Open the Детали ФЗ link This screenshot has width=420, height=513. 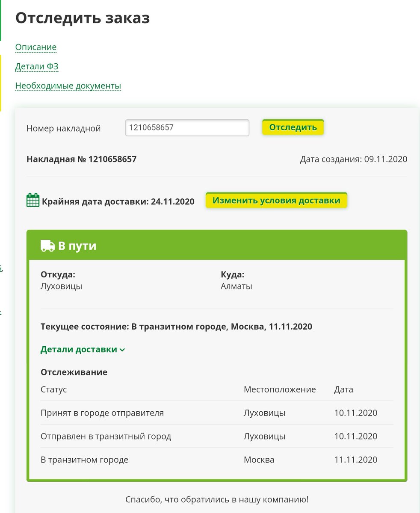coord(37,66)
